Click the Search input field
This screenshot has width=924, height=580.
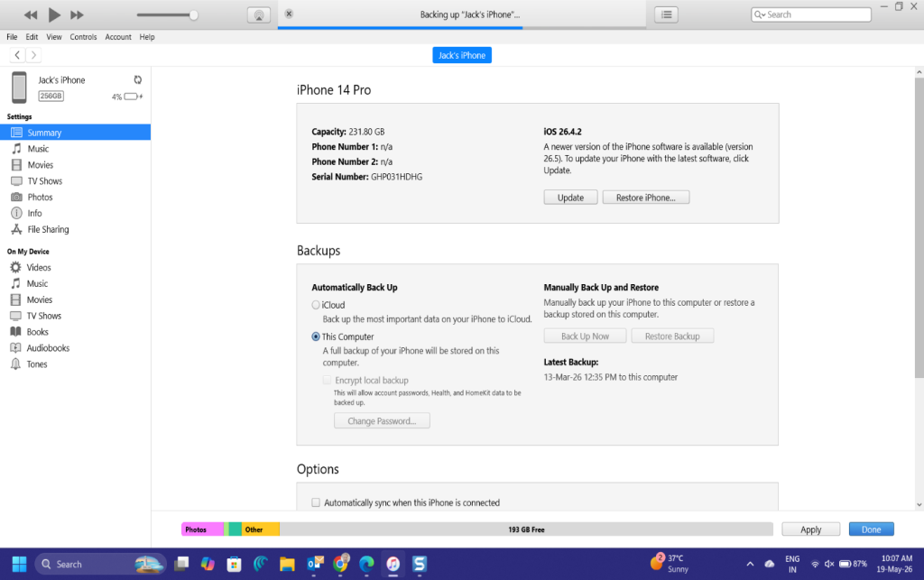click(811, 14)
